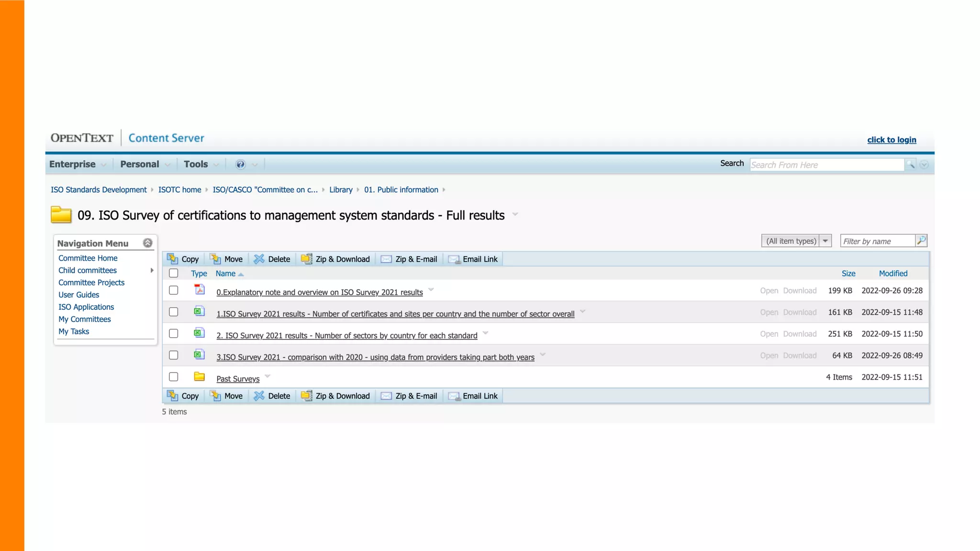The image size is (980, 551).
Task: Click the click to login link
Action: [x=891, y=140]
